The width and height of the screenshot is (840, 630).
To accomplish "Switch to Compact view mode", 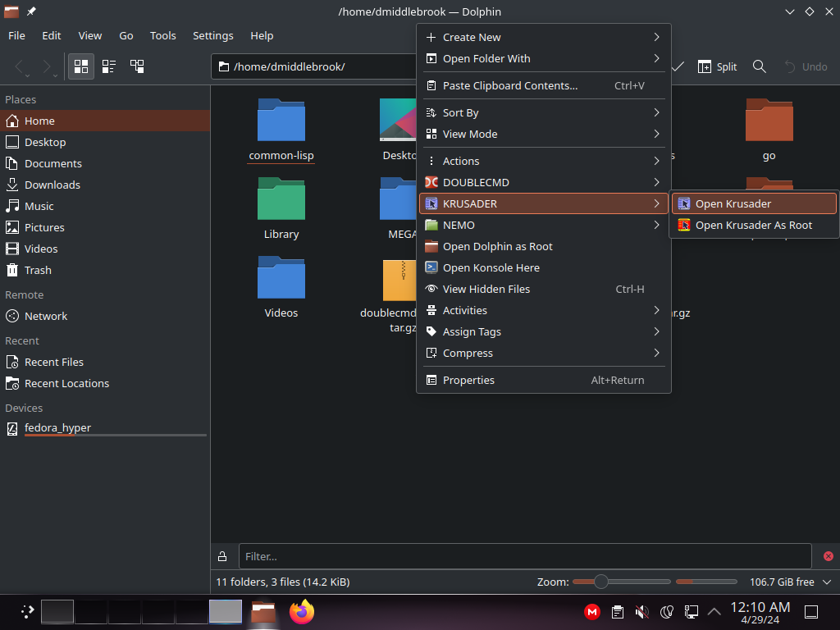I will [x=109, y=66].
